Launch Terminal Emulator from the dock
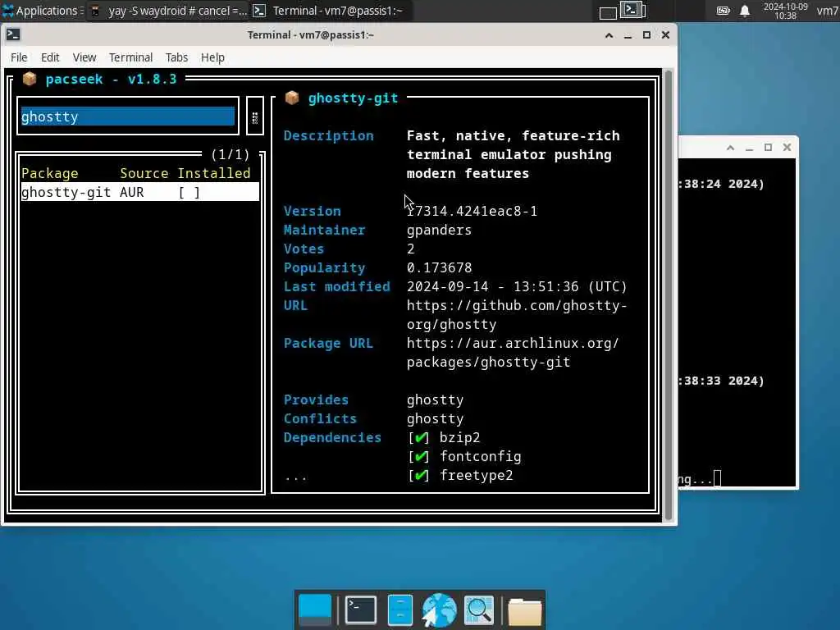This screenshot has width=840, height=630. (x=361, y=610)
